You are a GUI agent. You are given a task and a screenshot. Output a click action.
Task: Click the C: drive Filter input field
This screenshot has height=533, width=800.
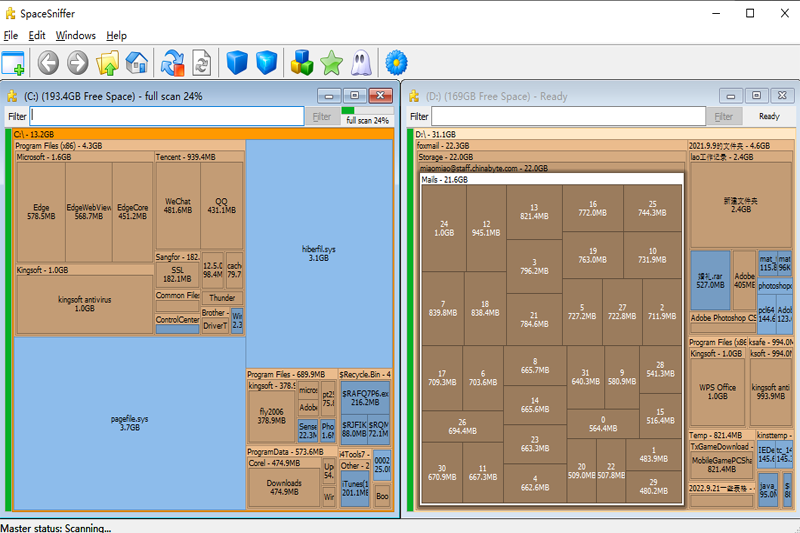(166, 116)
